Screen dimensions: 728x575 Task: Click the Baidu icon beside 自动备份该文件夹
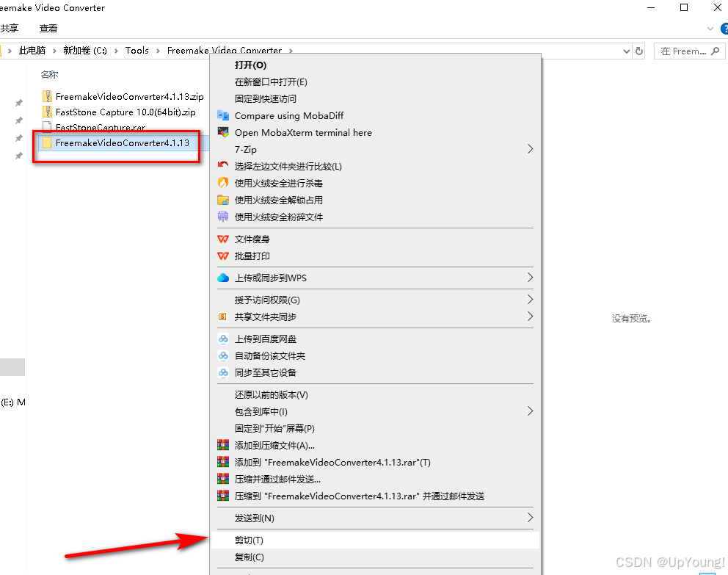tap(223, 355)
